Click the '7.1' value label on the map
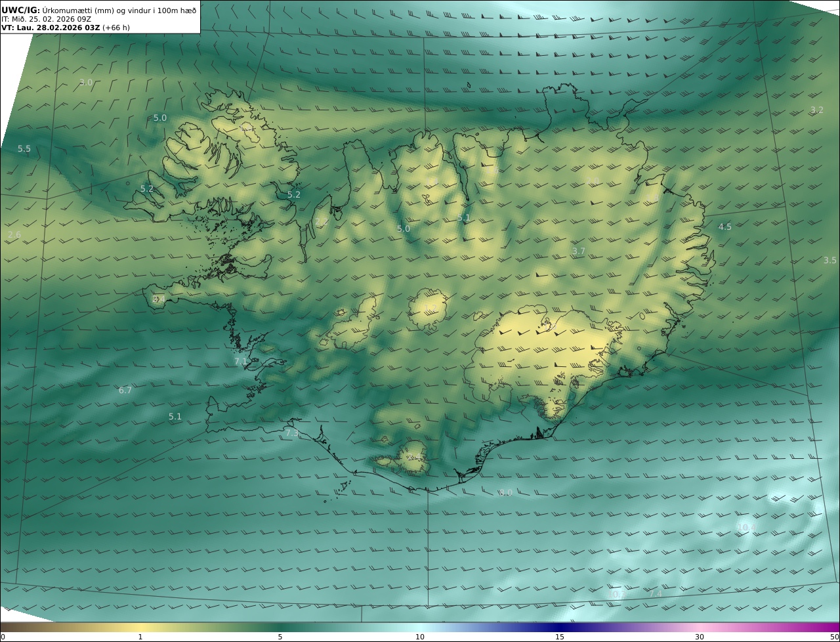The width and height of the screenshot is (840, 642). pyautogui.click(x=241, y=361)
